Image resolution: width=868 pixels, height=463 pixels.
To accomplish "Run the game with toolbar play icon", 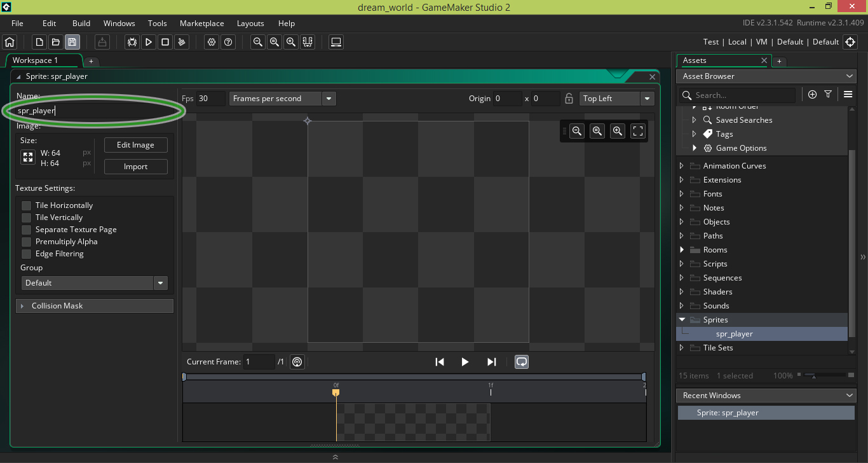I will click(149, 42).
